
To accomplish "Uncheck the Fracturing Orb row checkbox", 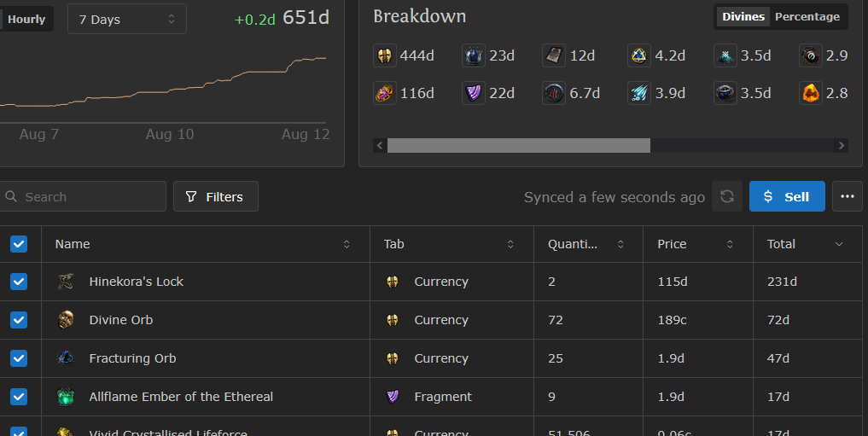I will tap(19, 358).
